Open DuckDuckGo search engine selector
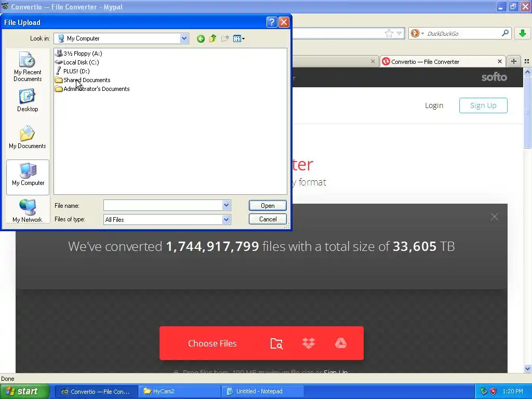Viewport: 532px width, 399px height. 417,33
